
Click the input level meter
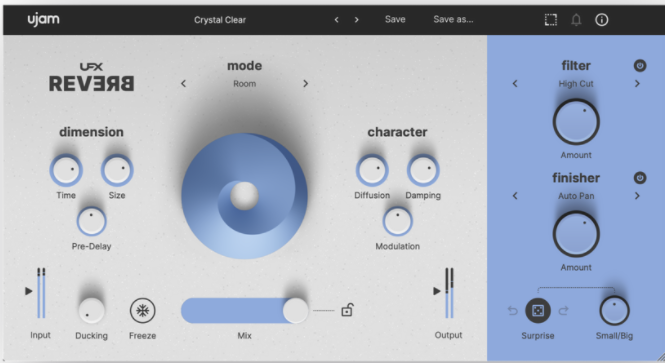41,293
